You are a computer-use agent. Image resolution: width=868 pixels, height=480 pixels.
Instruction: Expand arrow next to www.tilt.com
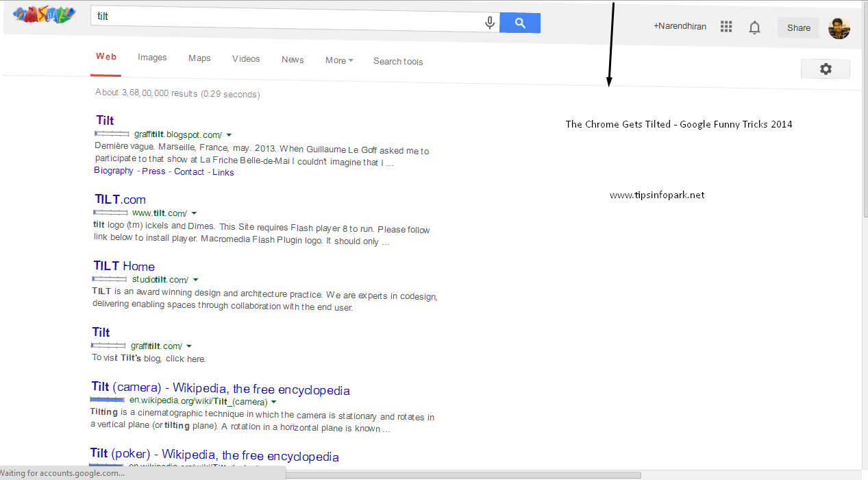click(x=194, y=213)
